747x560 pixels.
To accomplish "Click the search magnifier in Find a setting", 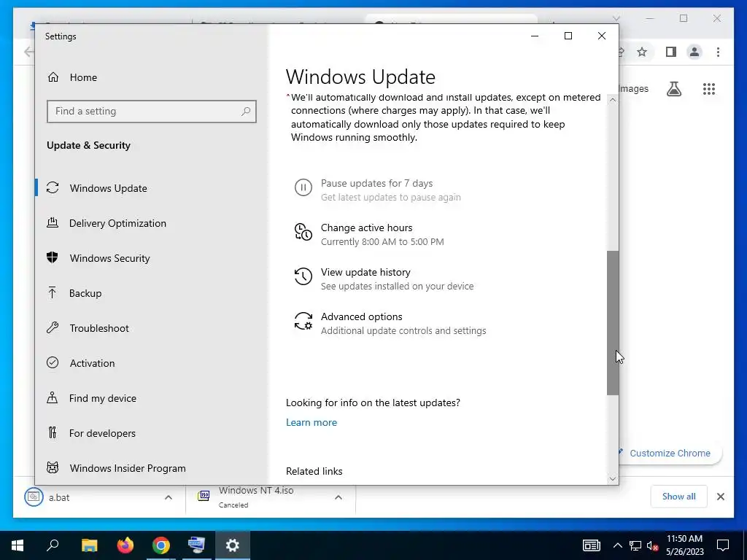I will (246, 112).
